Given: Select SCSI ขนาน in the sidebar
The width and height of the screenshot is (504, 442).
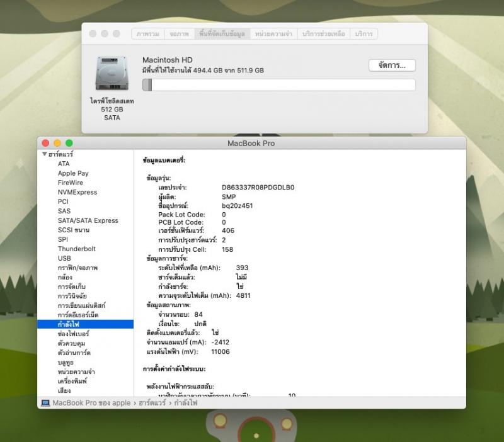Looking at the screenshot, I should click(74, 230).
